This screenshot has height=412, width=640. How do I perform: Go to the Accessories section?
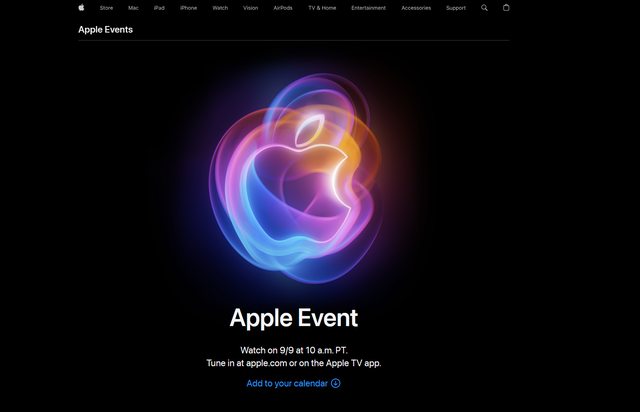click(x=416, y=8)
